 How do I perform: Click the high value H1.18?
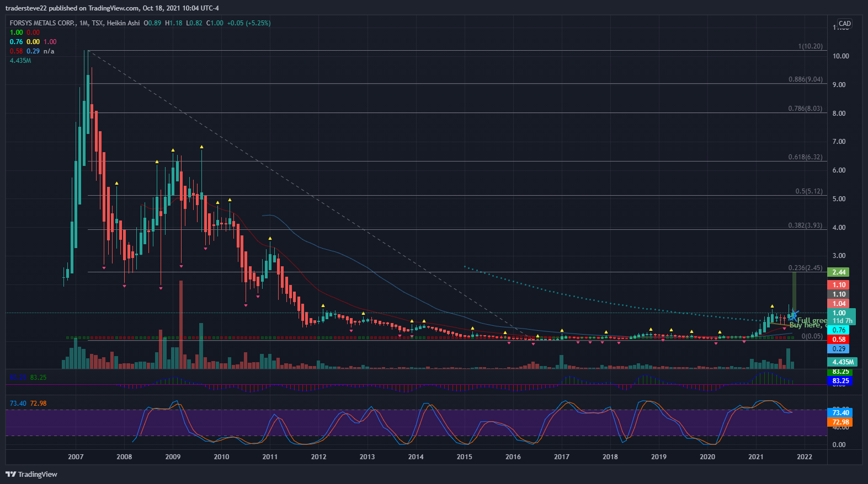tap(173, 23)
